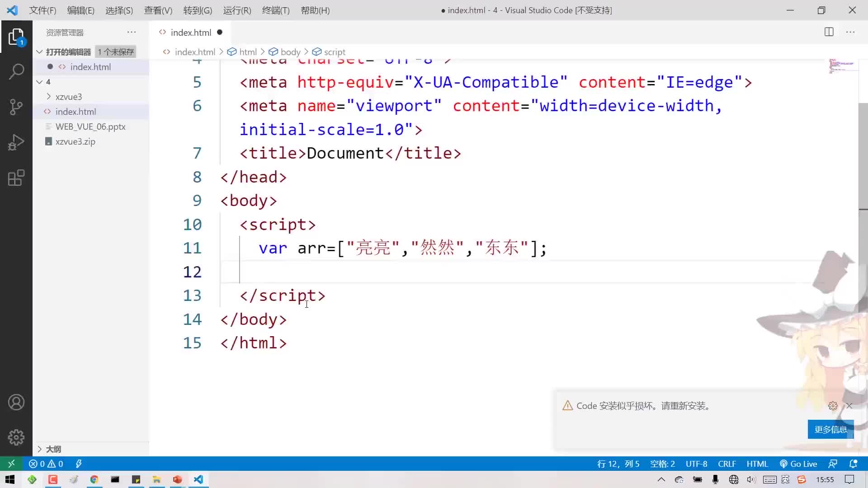Screen dimensions: 868x488
Task: Click the lightning status bar icon
Action: (79, 464)
